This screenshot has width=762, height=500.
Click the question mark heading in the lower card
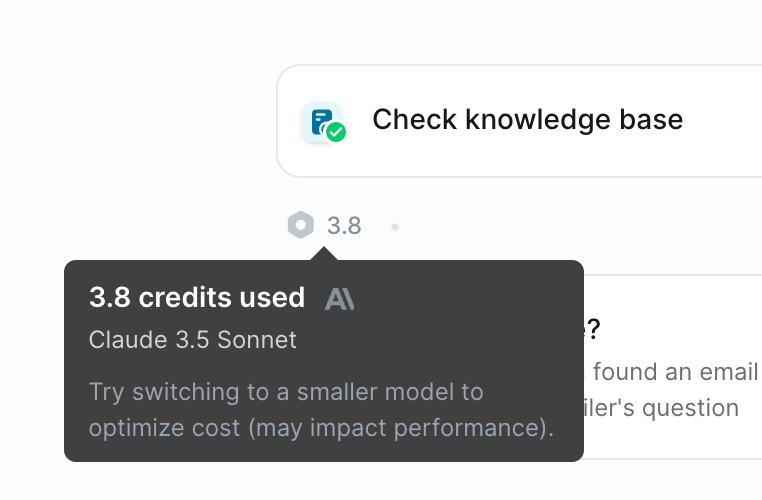click(593, 329)
